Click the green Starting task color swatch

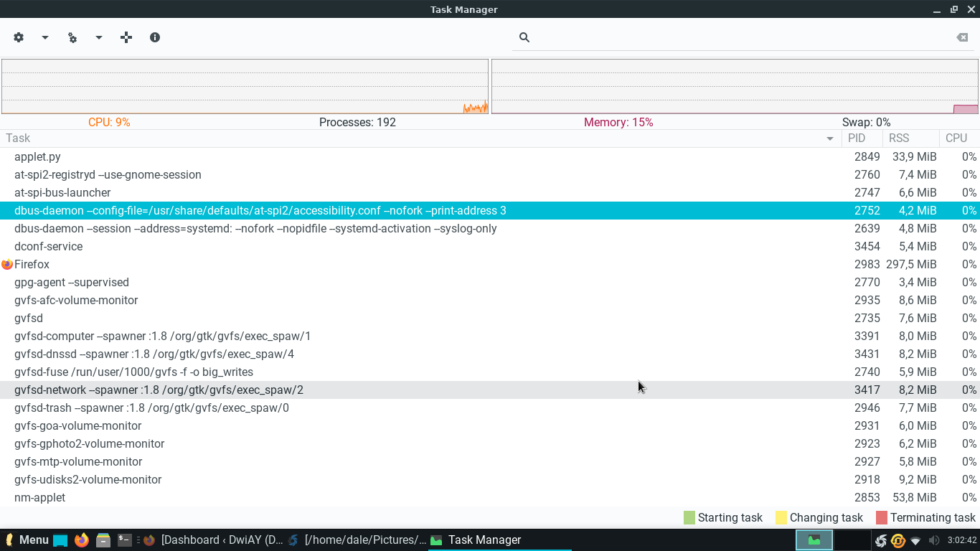pos(689,517)
